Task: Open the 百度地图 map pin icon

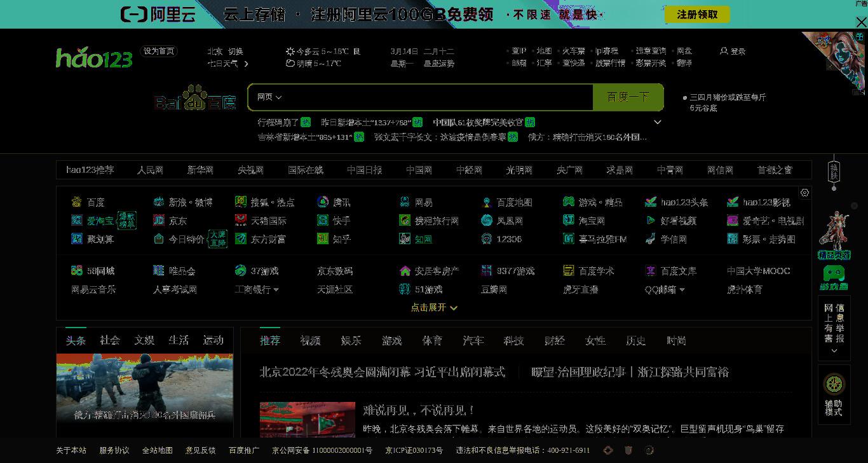Action: [487, 202]
